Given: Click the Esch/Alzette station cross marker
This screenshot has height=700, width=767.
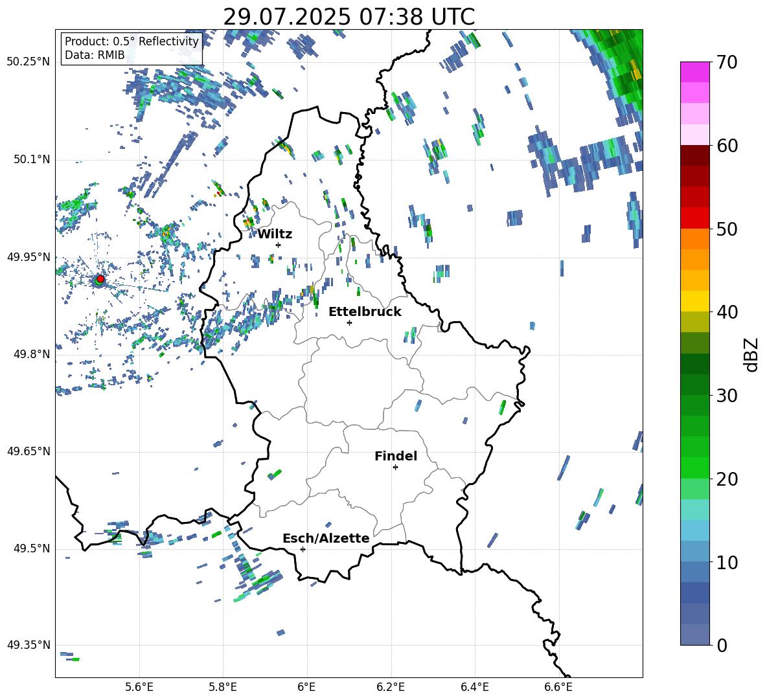Looking at the screenshot, I should pos(303,549).
